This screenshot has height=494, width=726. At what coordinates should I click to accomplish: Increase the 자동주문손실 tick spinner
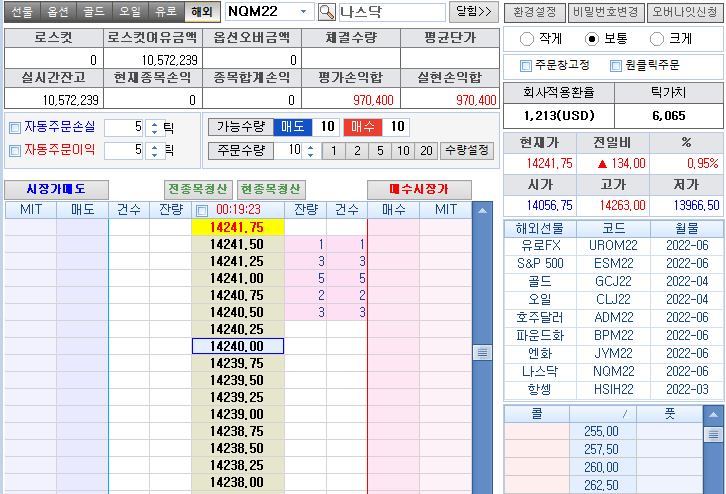(153, 124)
